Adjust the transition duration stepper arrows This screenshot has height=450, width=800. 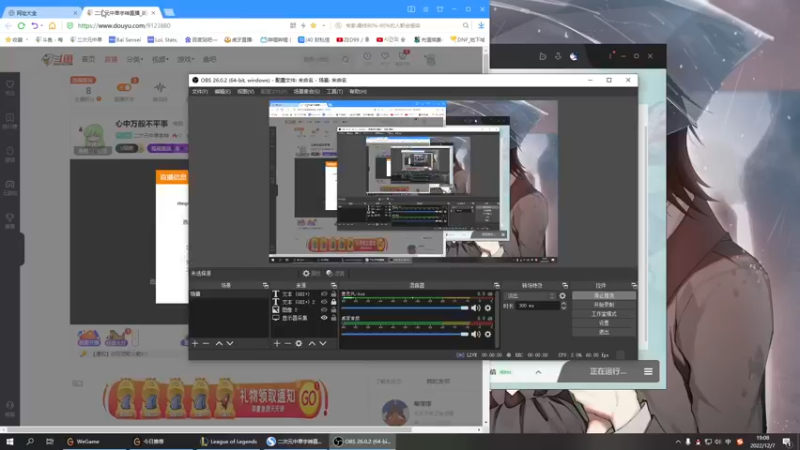[x=563, y=306]
